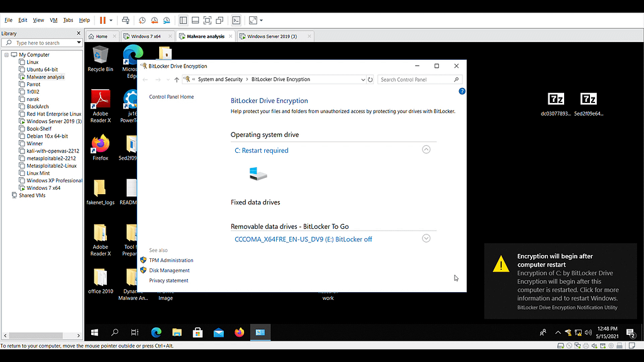This screenshot has width=644, height=362.
Task: Click the System and Security breadcrumb
Action: (x=220, y=79)
